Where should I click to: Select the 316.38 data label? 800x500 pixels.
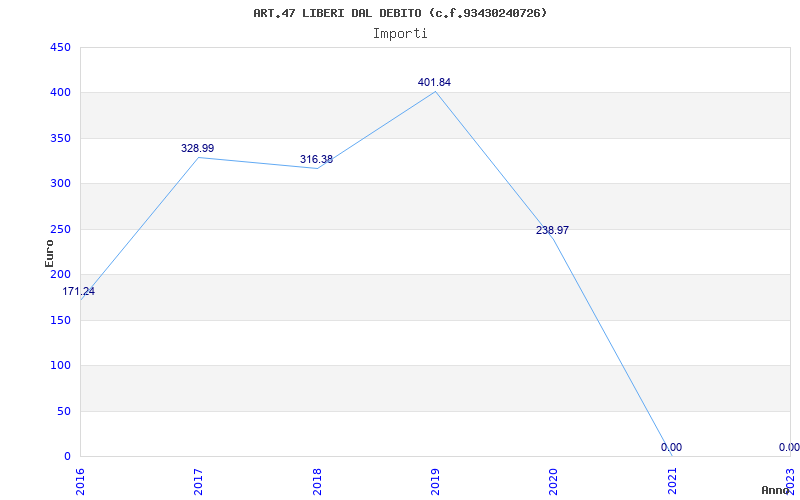coord(316,160)
